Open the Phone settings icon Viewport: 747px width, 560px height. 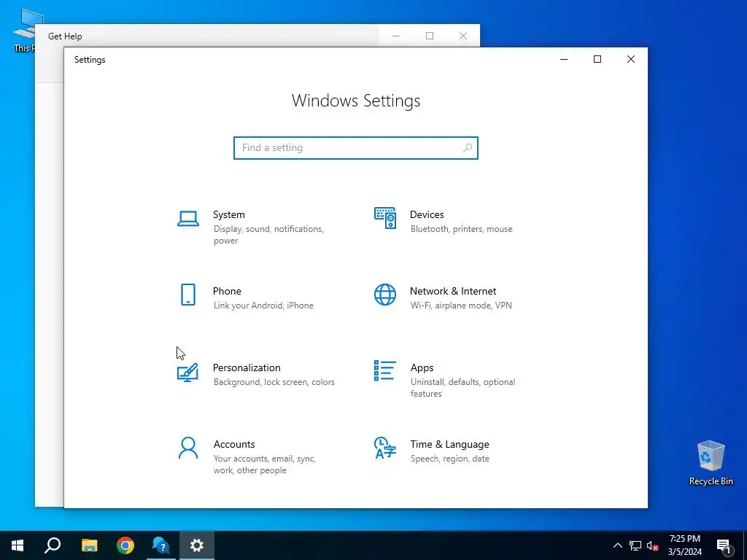pyautogui.click(x=188, y=295)
